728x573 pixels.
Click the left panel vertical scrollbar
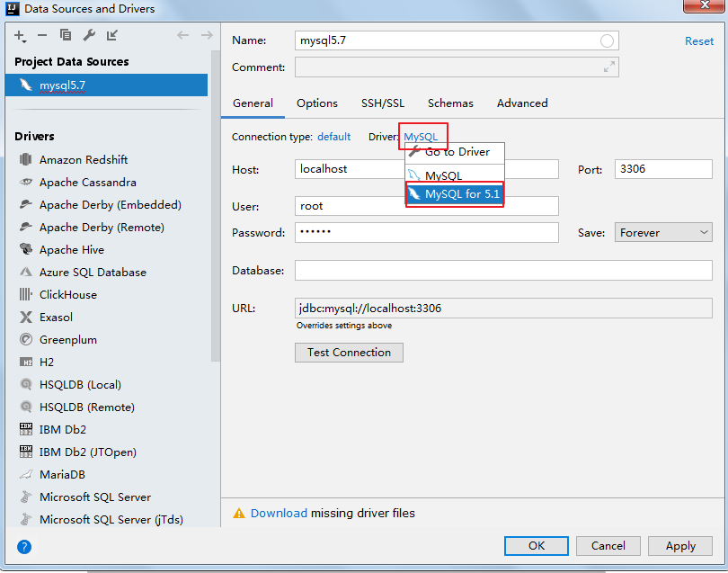216,206
